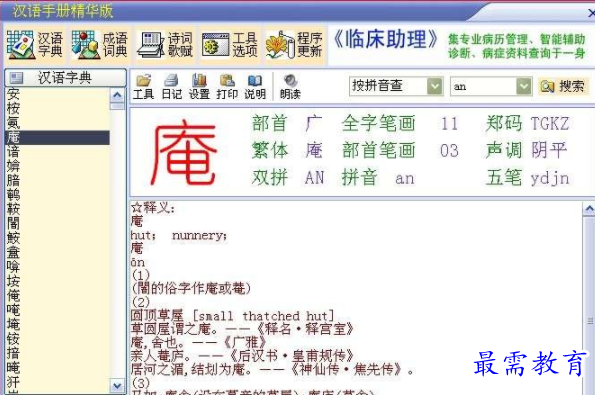Viewport: 595px width, 395px height.
Task: Click the 'hut; nunnery;' definition line
Action: coord(179,236)
